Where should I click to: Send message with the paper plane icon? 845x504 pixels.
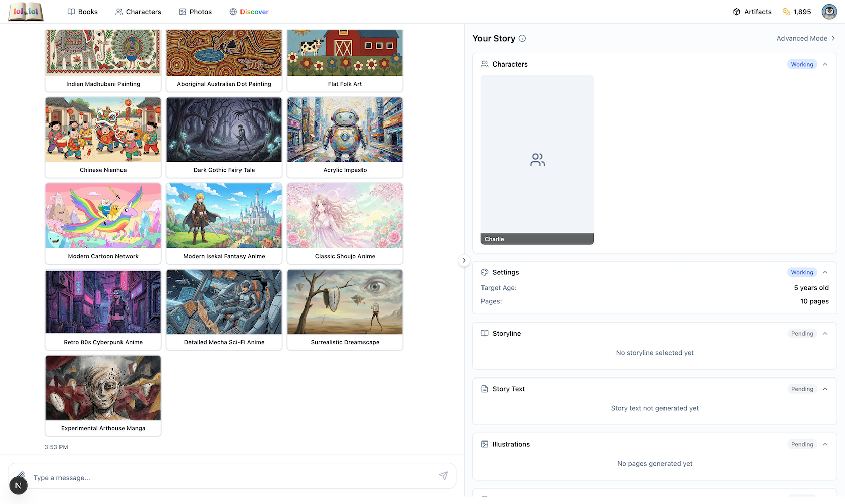[444, 475]
